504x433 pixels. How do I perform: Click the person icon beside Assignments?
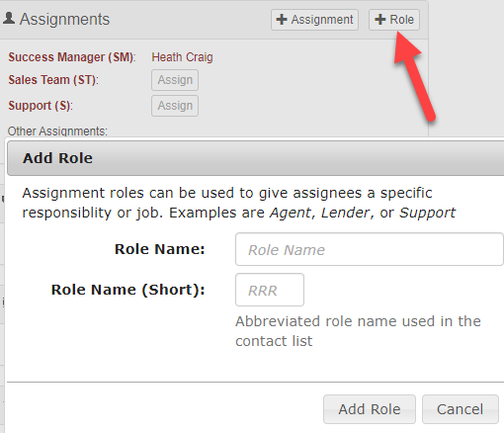pyautogui.click(x=9, y=18)
